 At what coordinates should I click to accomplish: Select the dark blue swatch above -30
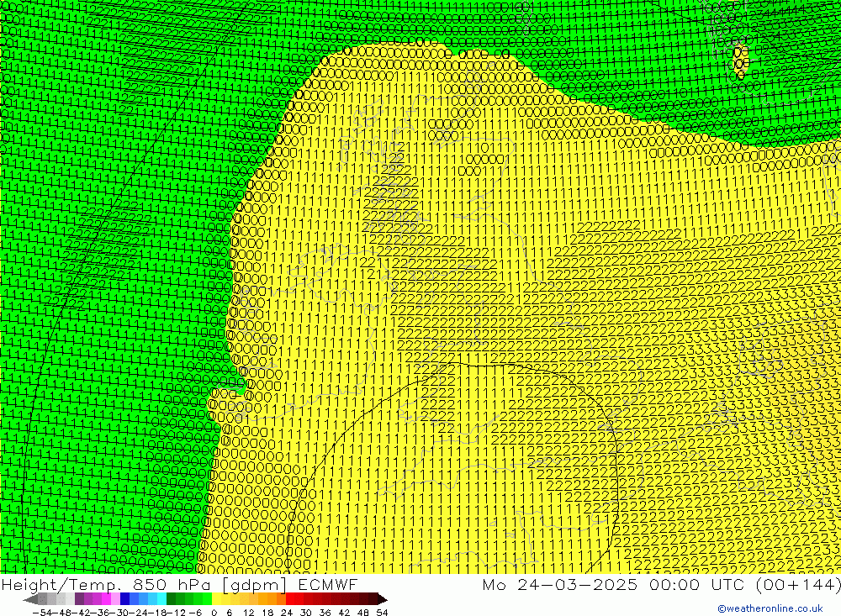point(124,599)
